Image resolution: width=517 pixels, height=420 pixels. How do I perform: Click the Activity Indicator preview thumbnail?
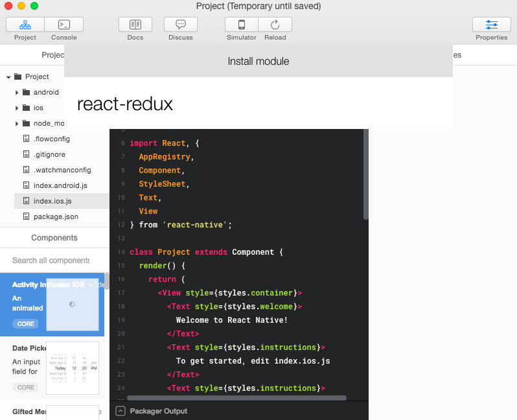[x=73, y=305]
